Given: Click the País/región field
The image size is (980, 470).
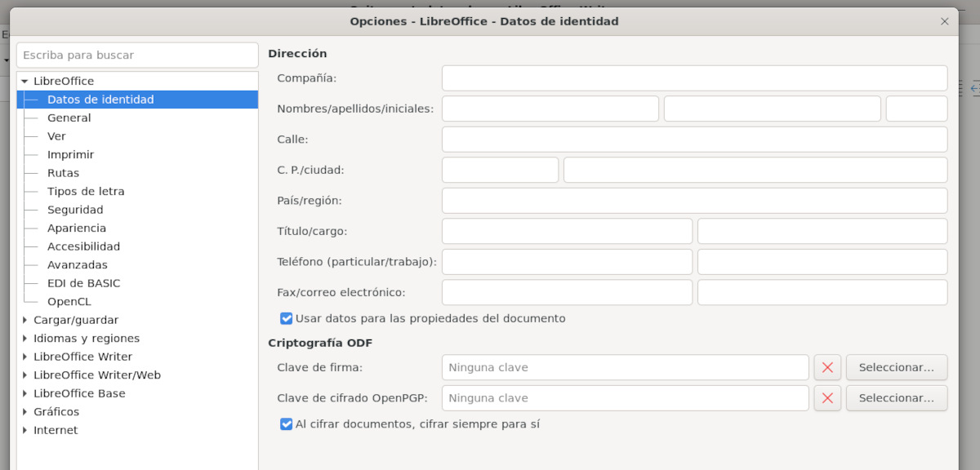Looking at the screenshot, I should [x=695, y=201].
